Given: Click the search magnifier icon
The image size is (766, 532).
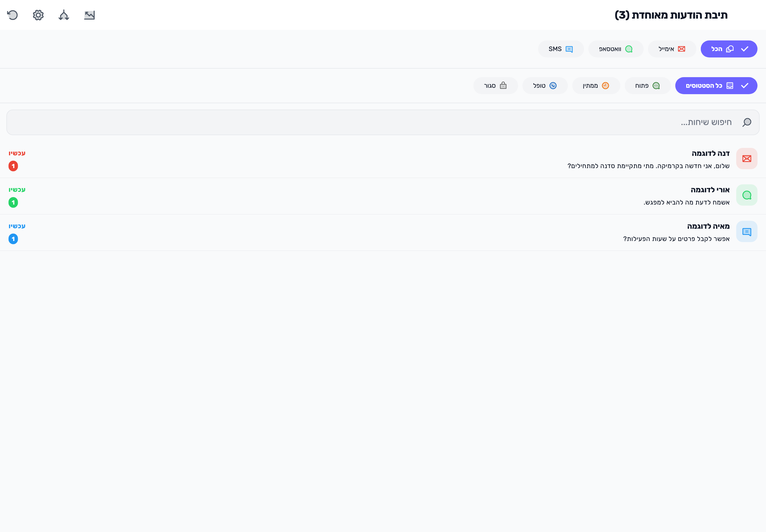Looking at the screenshot, I should (x=747, y=122).
